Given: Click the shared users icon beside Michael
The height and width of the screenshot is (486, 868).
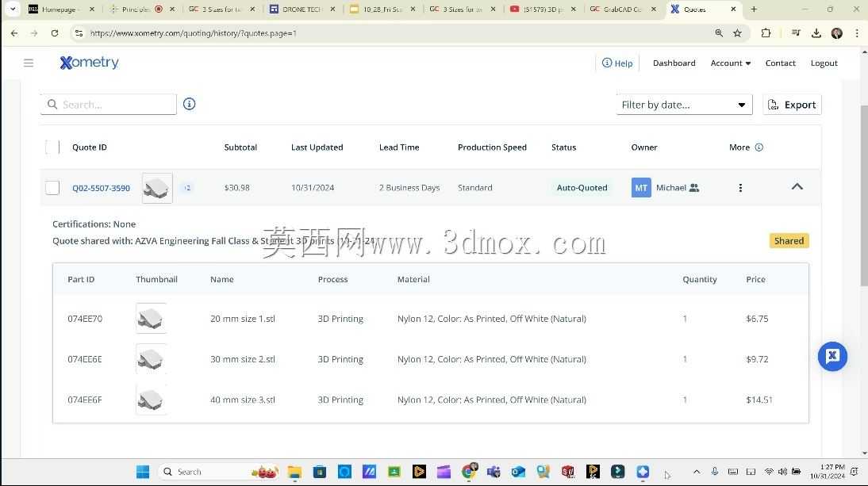Looking at the screenshot, I should pyautogui.click(x=694, y=188).
